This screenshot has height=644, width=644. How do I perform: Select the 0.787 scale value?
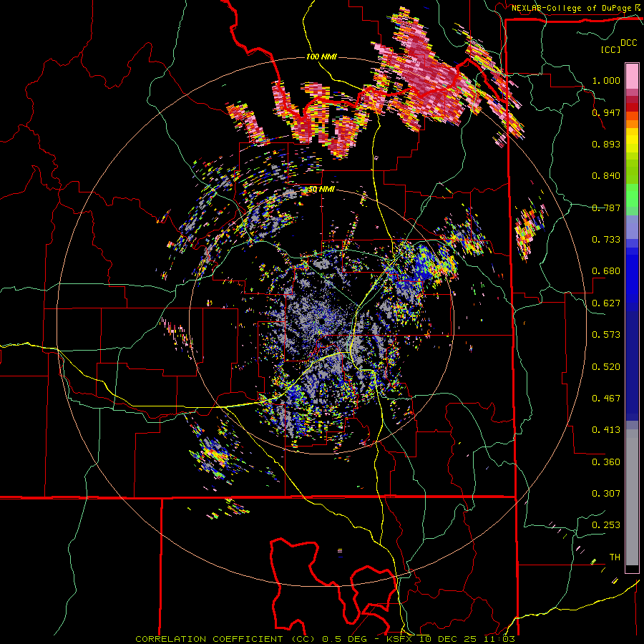click(x=606, y=208)
